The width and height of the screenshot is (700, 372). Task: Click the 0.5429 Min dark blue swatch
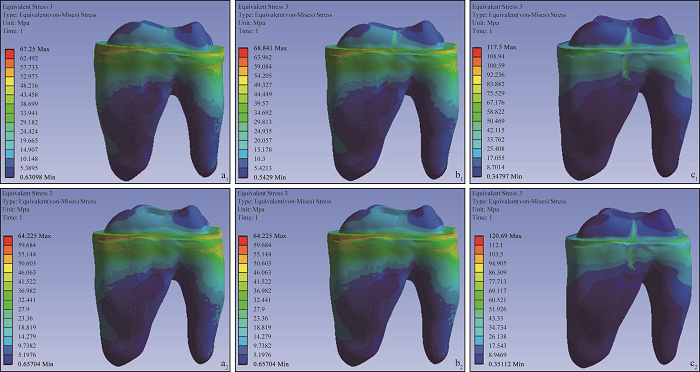[244, 173]
